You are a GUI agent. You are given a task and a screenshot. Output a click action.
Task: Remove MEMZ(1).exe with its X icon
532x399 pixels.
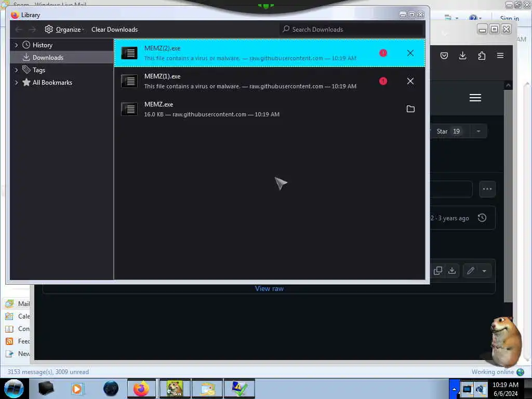pos(410,81)
